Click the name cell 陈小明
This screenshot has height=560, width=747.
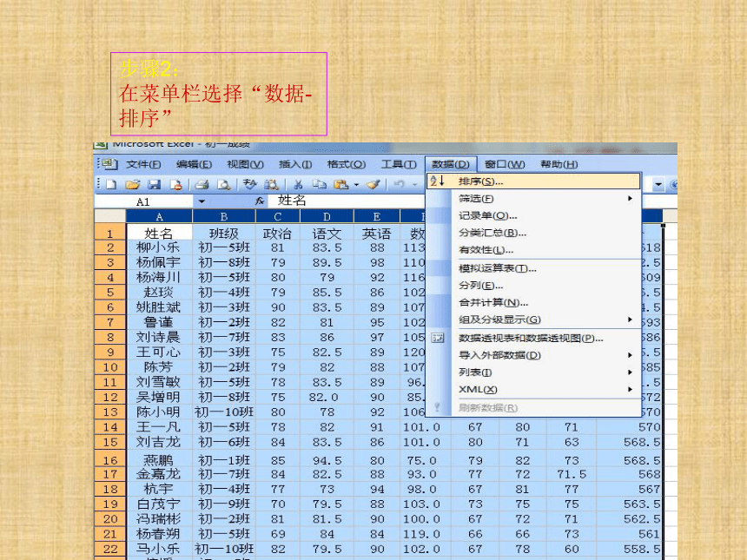point(159,412)
